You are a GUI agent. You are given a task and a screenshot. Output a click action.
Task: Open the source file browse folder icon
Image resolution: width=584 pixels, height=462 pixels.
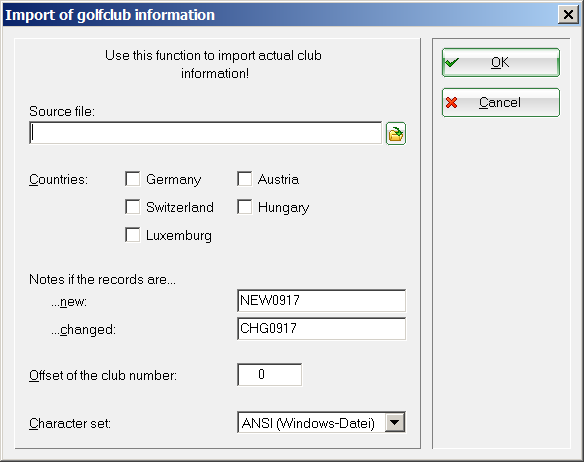tap(396, 133)
